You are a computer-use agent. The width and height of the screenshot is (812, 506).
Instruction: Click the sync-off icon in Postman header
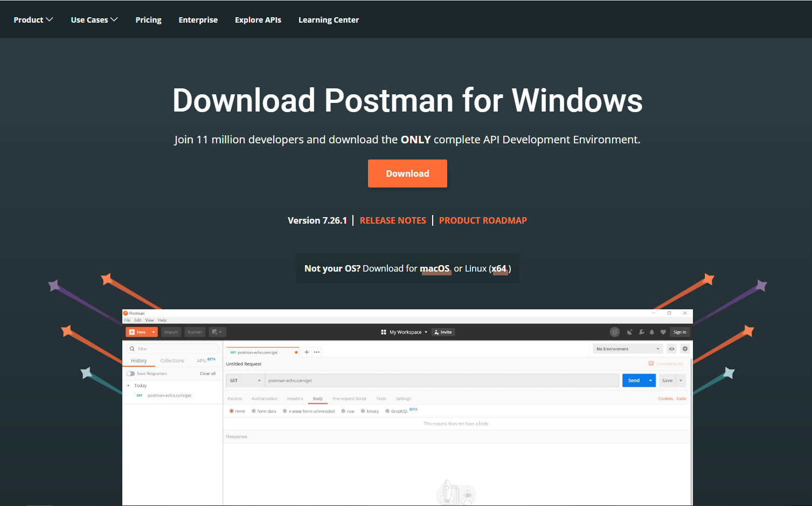[x=614, y=332]
